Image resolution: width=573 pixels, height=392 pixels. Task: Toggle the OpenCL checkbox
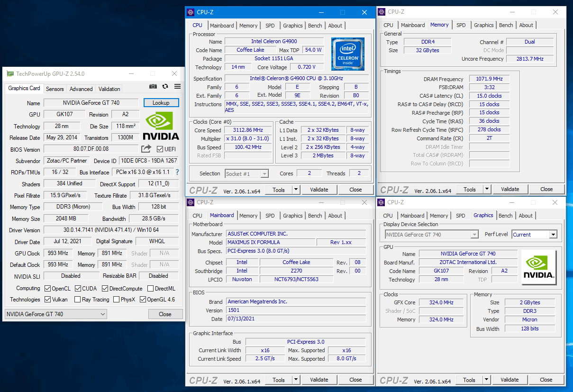[48, 288]
